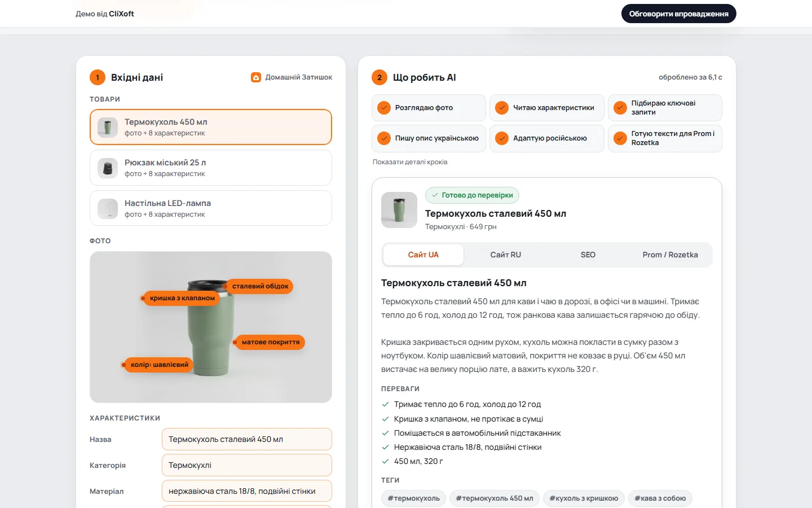
Task: Click the Термокухлі · 649 грн subtitle
Action: coord(461,227)
